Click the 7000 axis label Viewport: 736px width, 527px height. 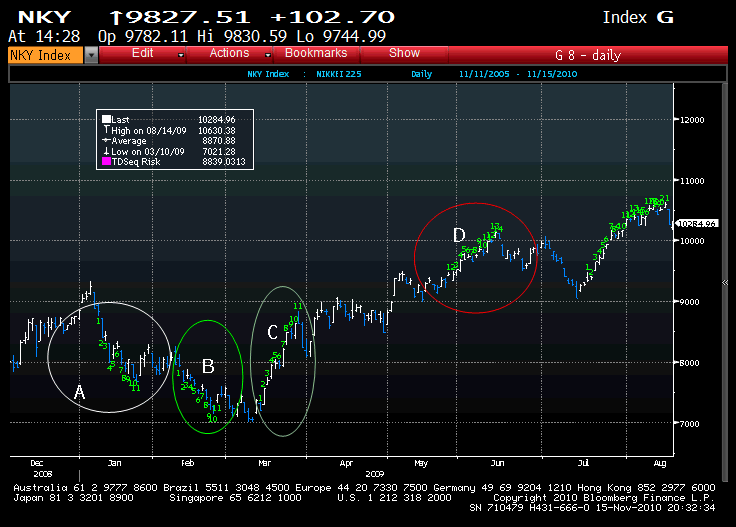(x=690, y=424)
